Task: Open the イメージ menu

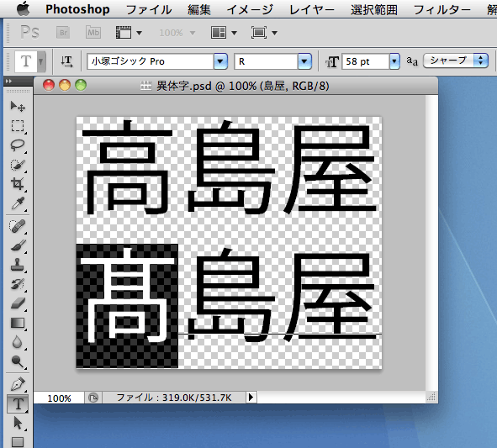Action: [250, 10]
